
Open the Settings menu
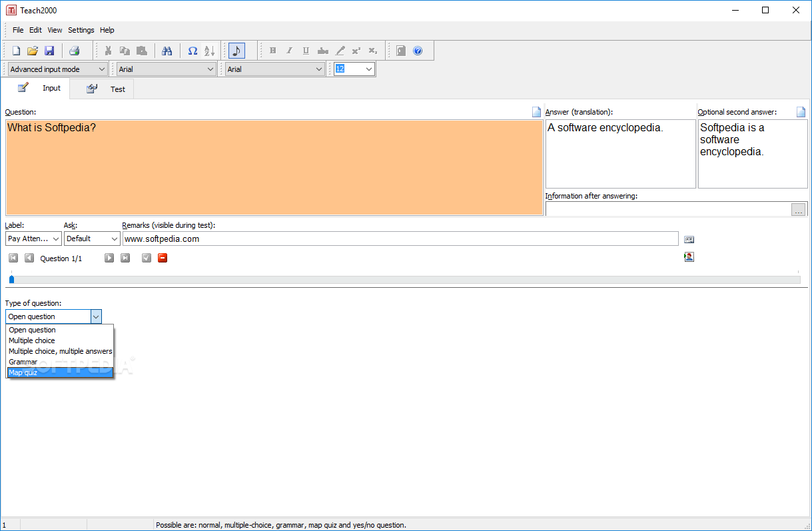(81, 30)
